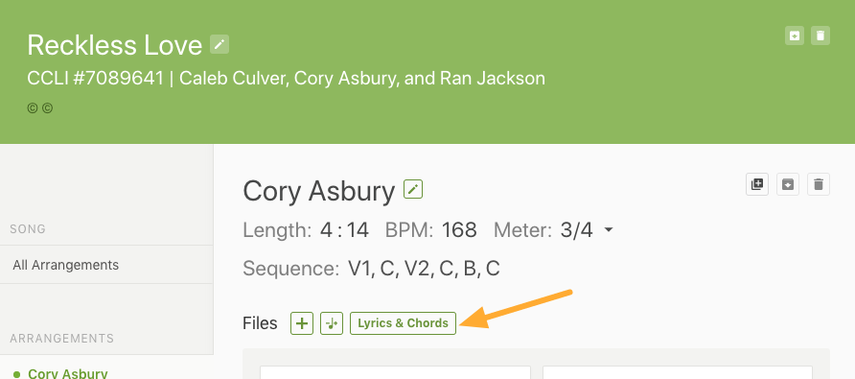Delete the Cory Asbury arrangement trash icon
The image size is (855, 379).
[818, 184]
